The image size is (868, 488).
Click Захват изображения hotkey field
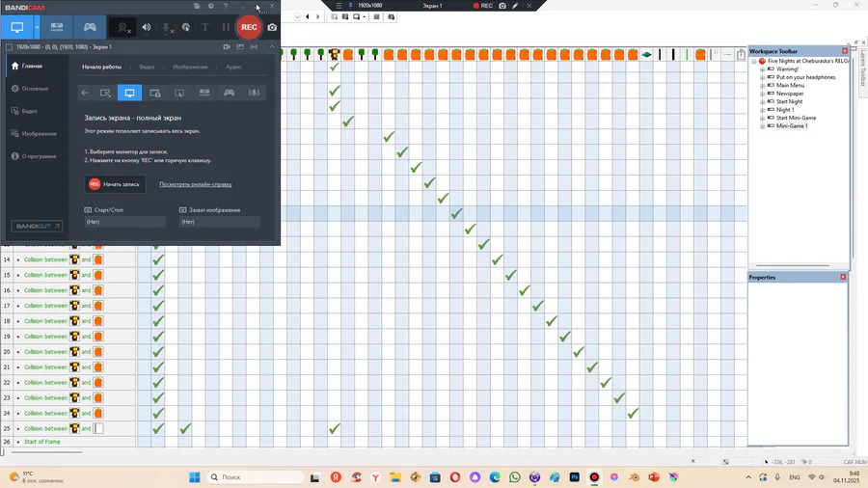[x=219, y=222]
